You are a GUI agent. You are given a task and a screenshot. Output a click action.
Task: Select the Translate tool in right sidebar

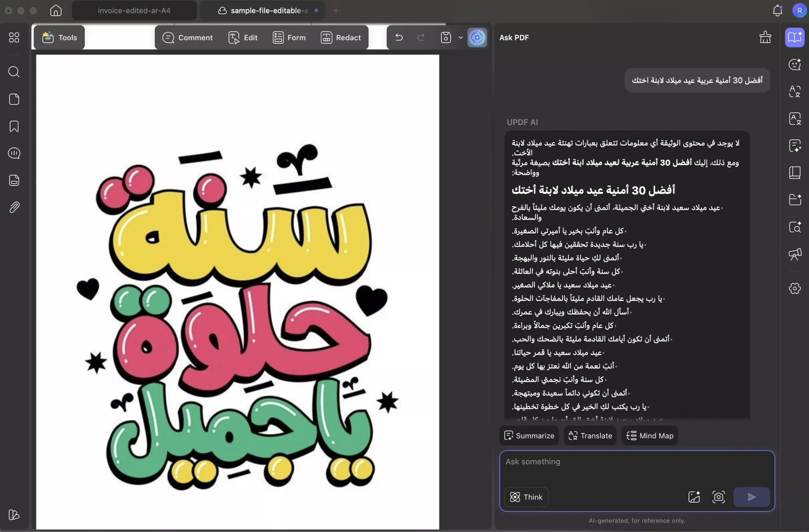pos(795,91)
